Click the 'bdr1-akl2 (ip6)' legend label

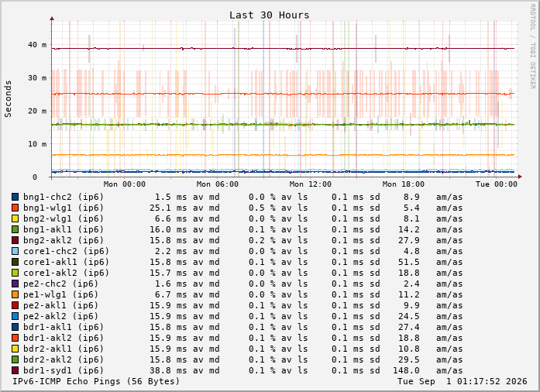64,338
